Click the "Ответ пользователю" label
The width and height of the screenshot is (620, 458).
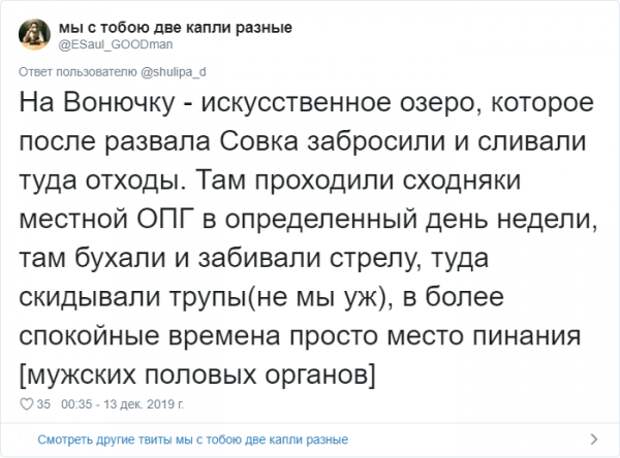[79, 72]
